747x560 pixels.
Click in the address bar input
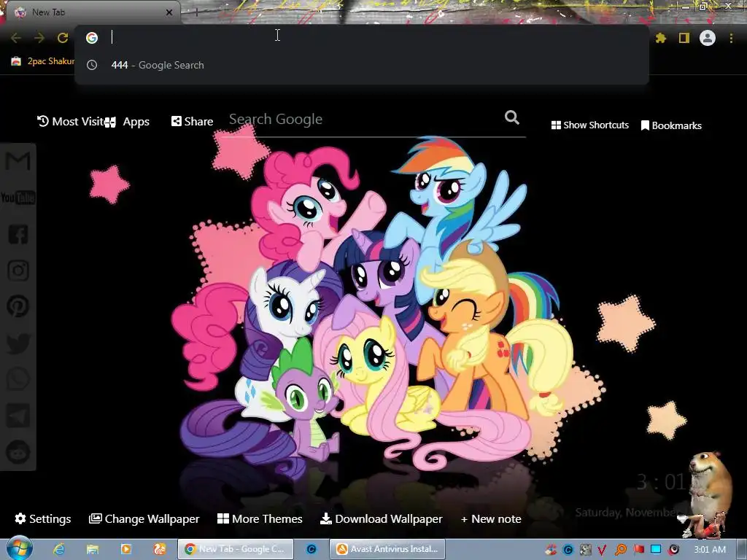coord(362,37)
